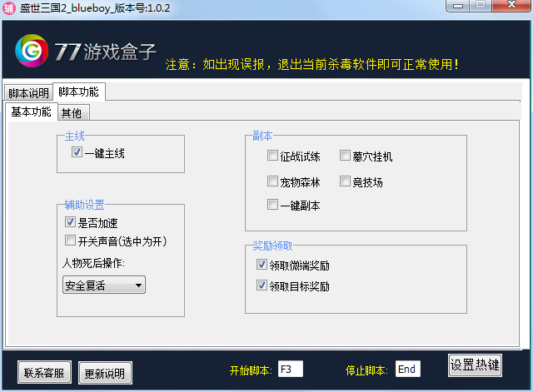
Task: Click the 联系客服 button
Action: (x=45, y=372)
